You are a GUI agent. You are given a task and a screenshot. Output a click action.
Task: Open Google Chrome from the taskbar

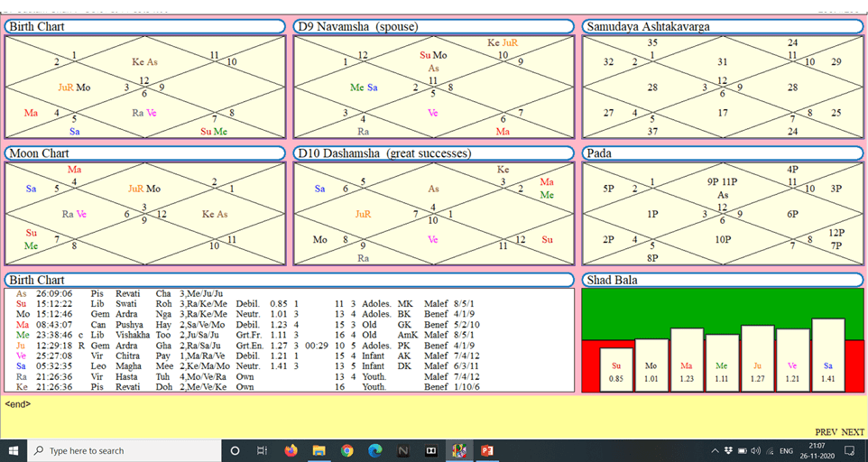click(347, 450)
